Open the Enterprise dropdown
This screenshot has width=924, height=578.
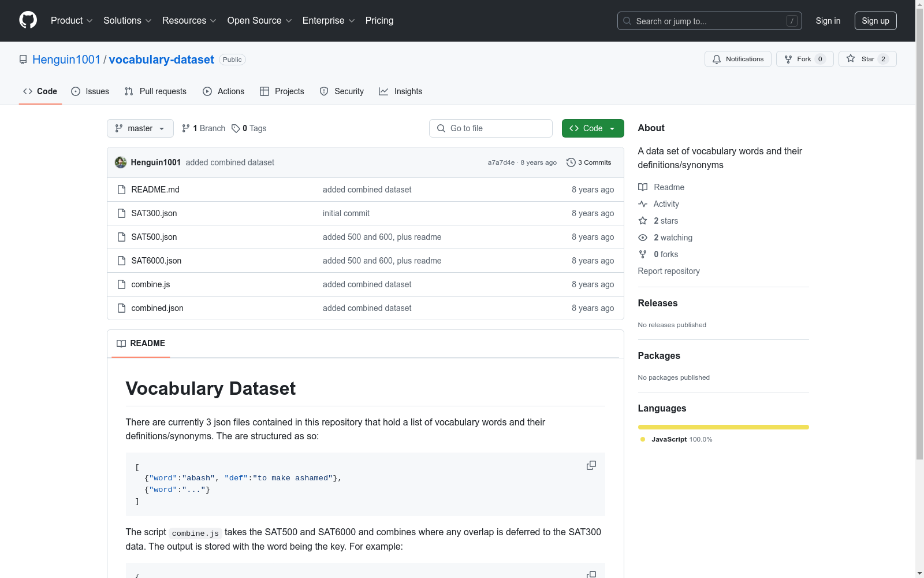point(329,21)
